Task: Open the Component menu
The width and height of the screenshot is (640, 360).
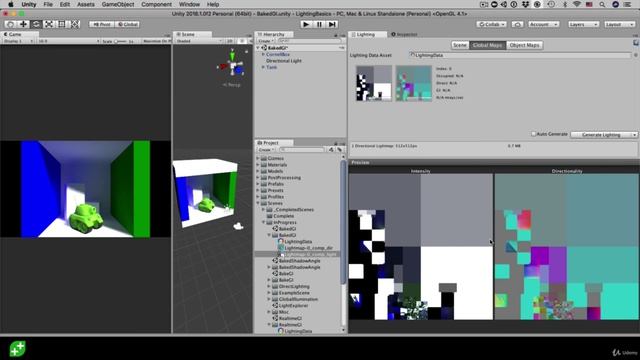Action: (156, 4)
